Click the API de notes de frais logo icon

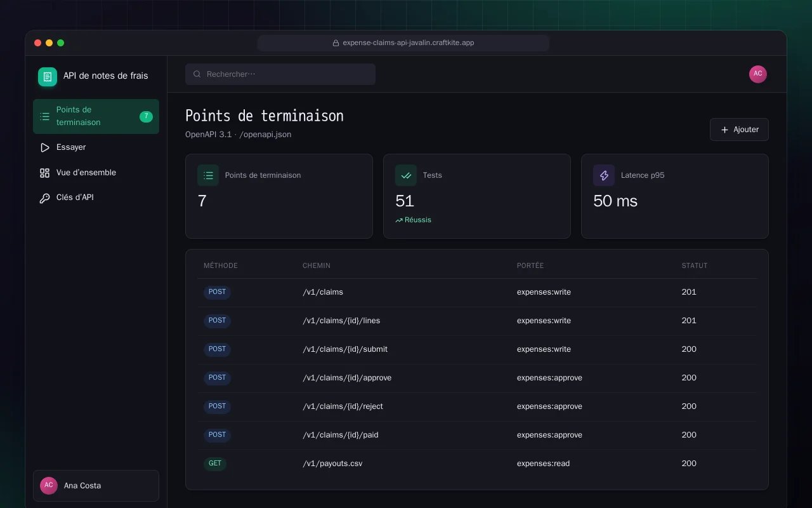[48, 77]
